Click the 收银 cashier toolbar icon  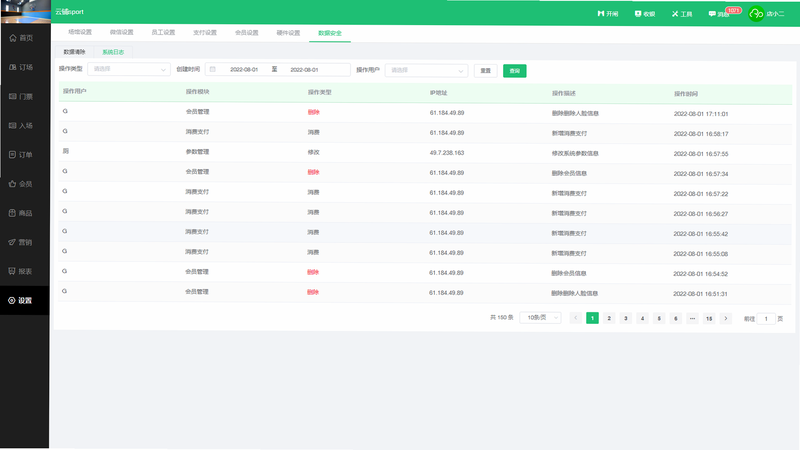(645, 14)
